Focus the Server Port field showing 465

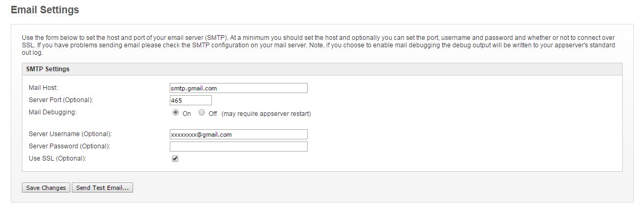[191, 101]
